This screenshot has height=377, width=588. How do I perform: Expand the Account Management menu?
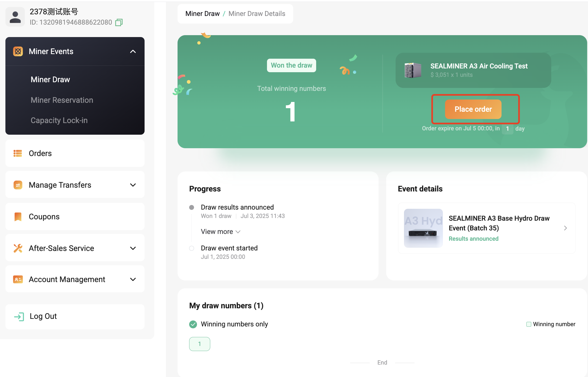click(133, 279)
